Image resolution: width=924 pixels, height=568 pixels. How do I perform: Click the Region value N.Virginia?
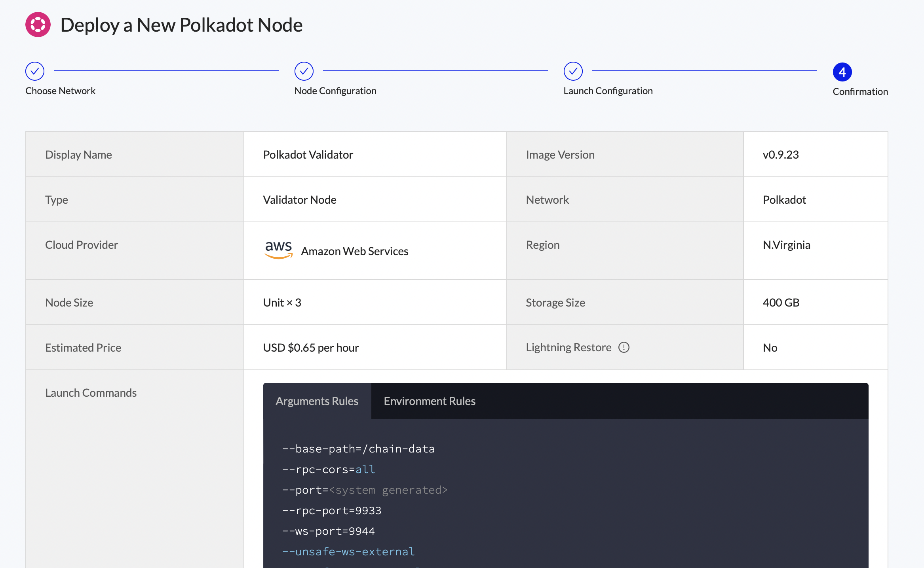pyautogui.click(x=787, y=244)
